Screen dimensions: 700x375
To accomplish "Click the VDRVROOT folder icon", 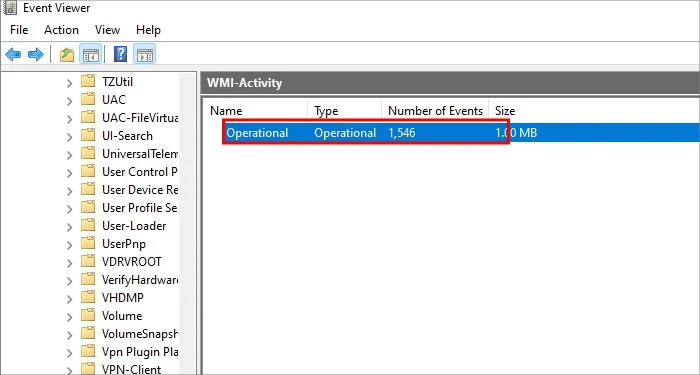I will 88,261.
